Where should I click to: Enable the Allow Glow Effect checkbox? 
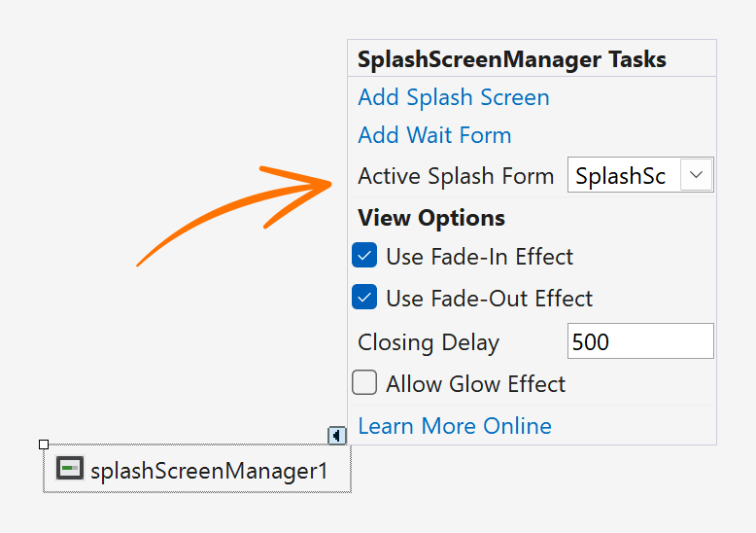pos(364,383)
